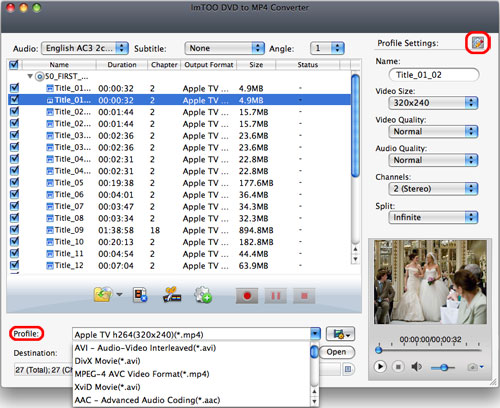Uncheck the Title_11 checkbox
Viewport: 500px width, 408px height.
click(14, 253)
